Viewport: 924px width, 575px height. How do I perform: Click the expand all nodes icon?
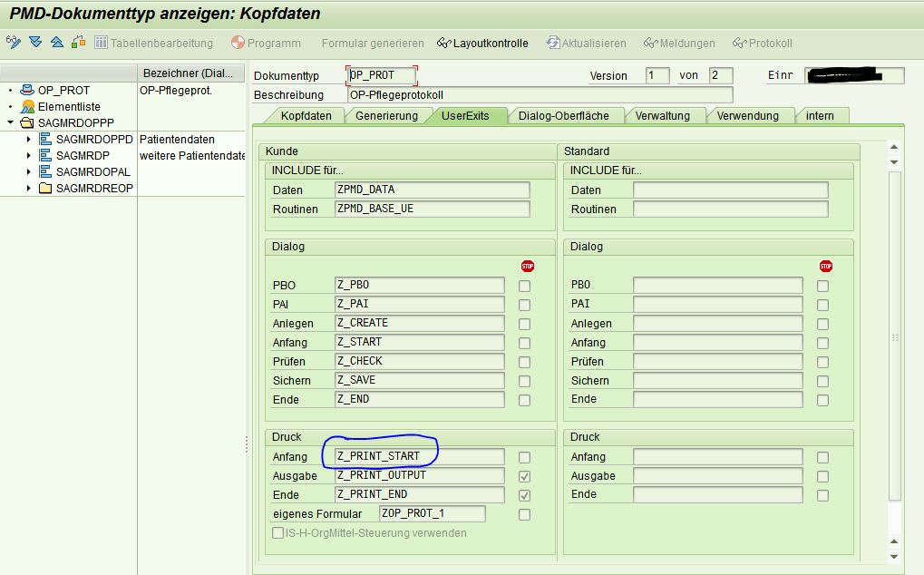35,43
